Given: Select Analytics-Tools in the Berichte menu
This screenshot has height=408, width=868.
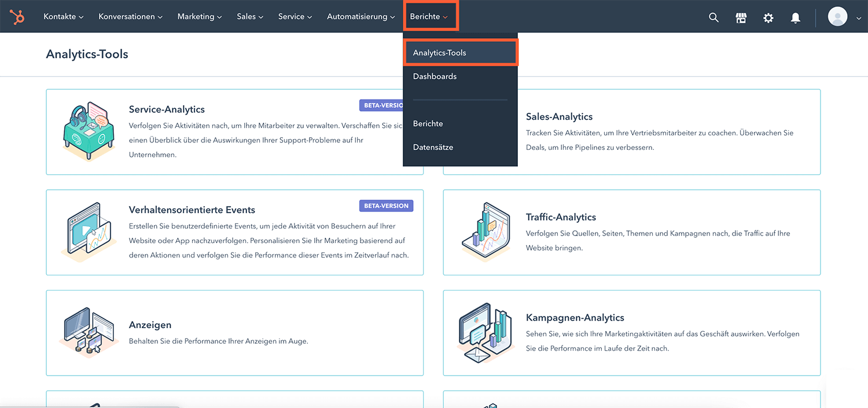Looking at the screenshot, I should click(x=460, y=53).
